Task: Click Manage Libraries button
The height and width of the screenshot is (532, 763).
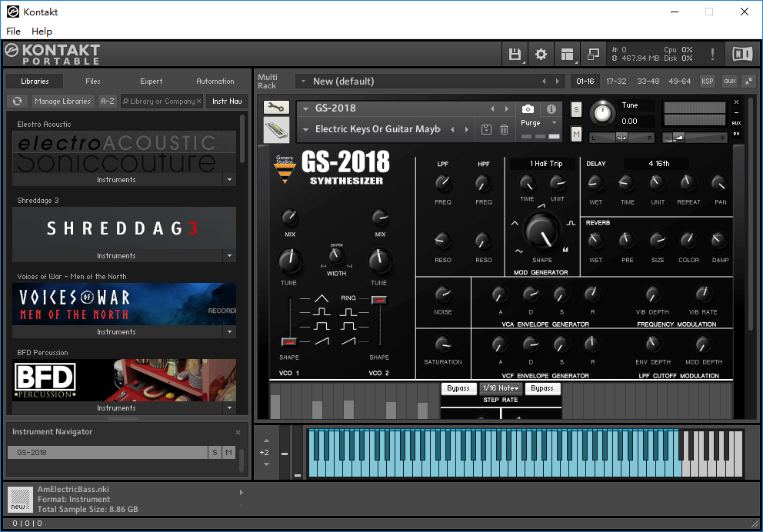Action: pos(63,101)
